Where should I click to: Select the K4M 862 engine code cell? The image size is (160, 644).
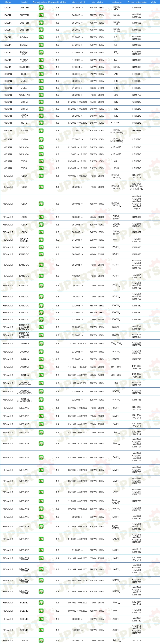[x=137, y=232]
